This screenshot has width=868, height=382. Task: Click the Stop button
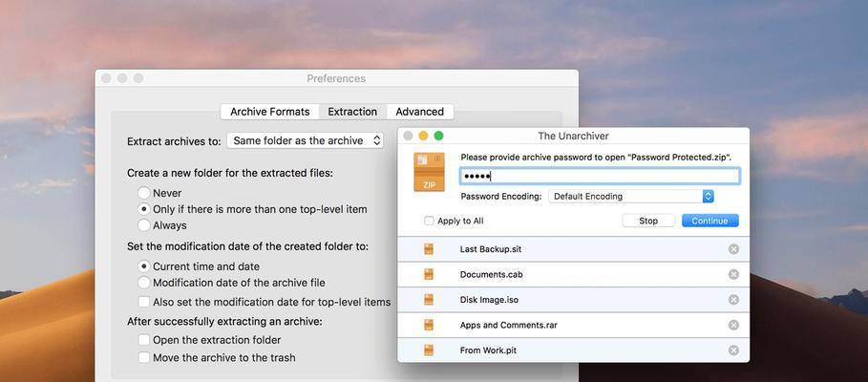coord(648,221)
